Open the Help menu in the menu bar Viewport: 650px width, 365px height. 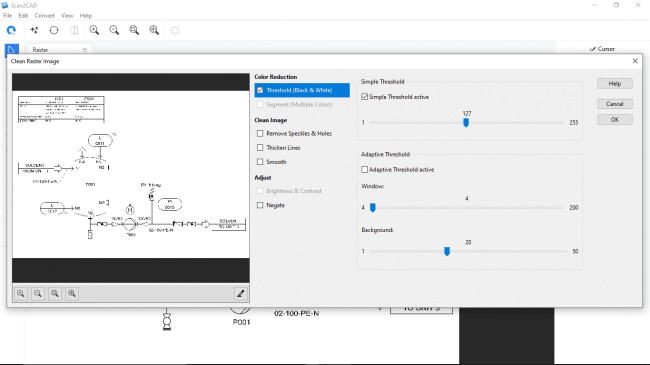86,15
